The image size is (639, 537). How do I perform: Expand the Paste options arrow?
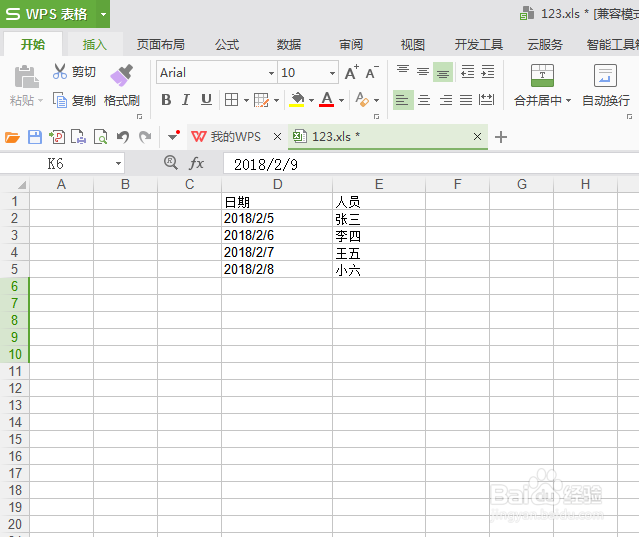[x=40, y=100]
